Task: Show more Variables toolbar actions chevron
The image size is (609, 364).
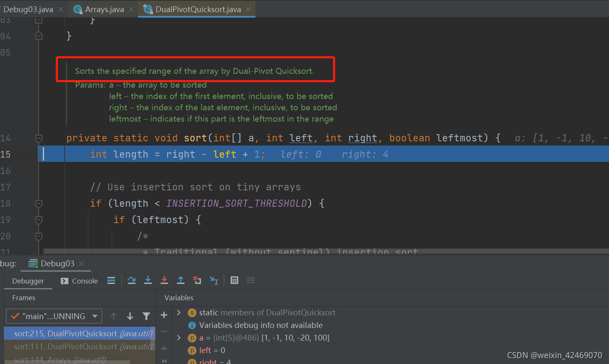Action: [164, 361]
